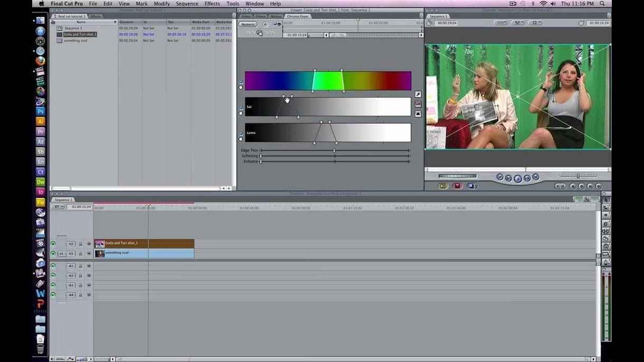This screenshot has height=362, width=644.
Task: Click the Trash icon in Dock
Action: coord(41,349)
